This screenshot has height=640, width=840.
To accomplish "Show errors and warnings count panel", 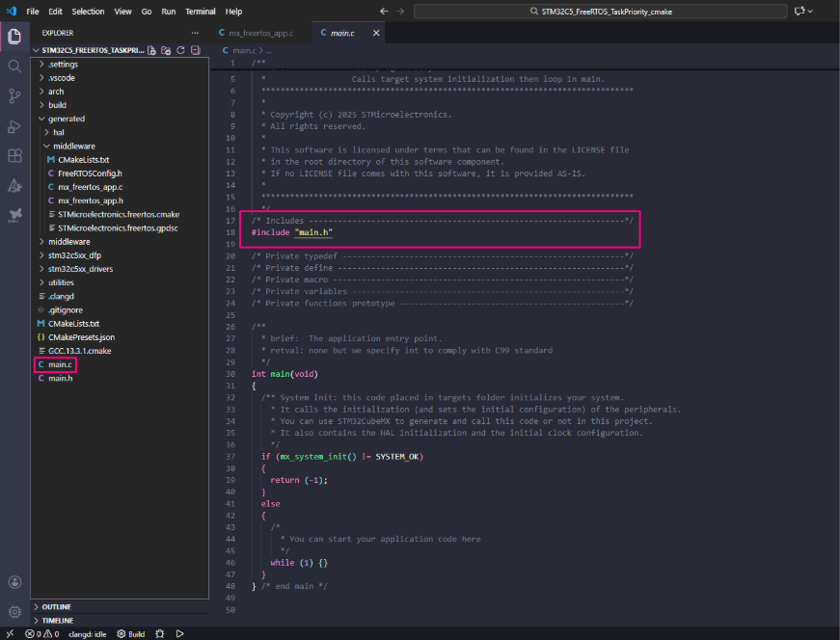I will coord(42,633).
